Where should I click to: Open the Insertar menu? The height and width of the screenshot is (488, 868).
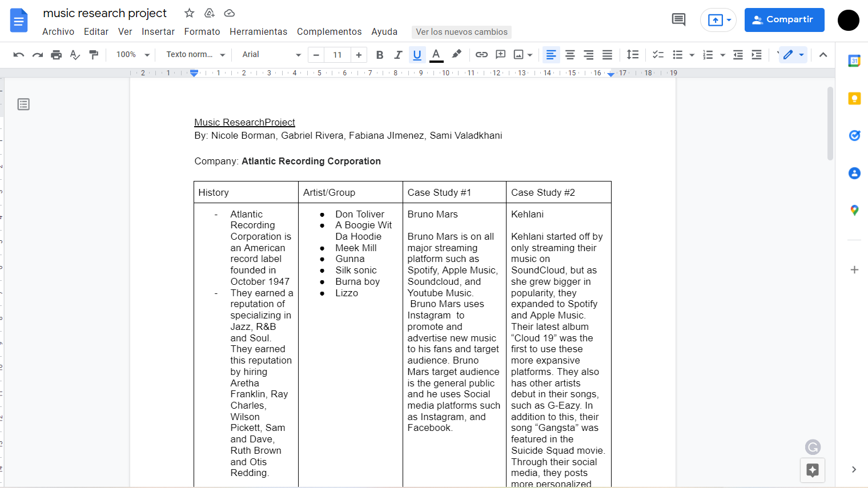point(158,32)
